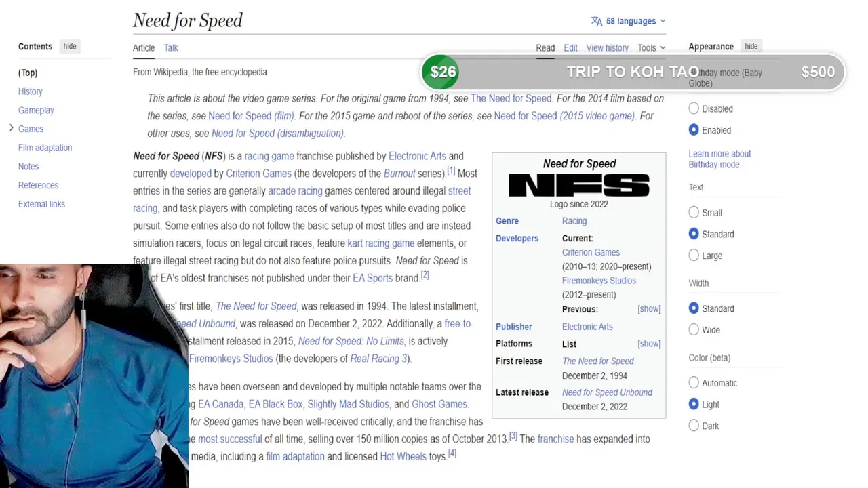The height and width of the screenshot is (488, 868).
Task: Open the EA Sports link
Action: point(372,278)
